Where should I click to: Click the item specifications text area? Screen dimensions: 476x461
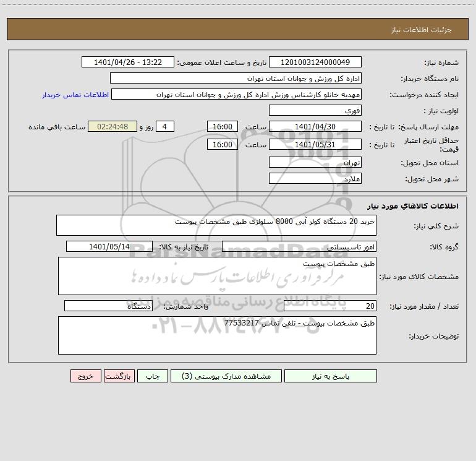click(217, 276)
